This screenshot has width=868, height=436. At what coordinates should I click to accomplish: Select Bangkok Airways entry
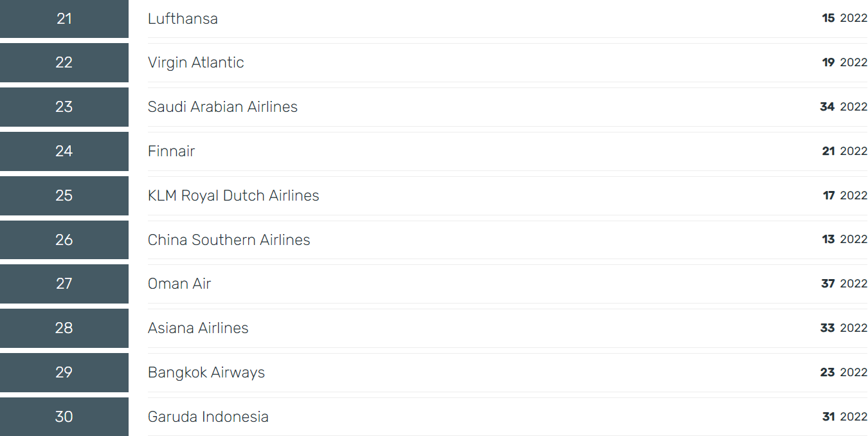[x=206, y=372]
